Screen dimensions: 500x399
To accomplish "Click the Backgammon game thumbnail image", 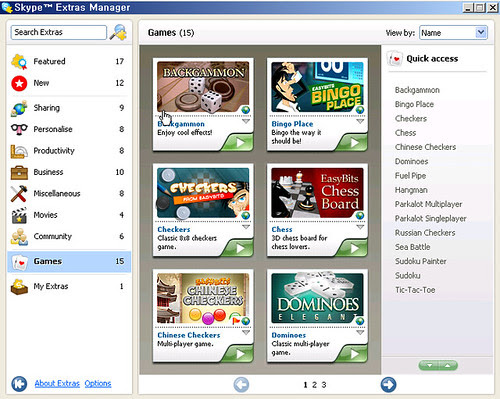I will 203,87.
